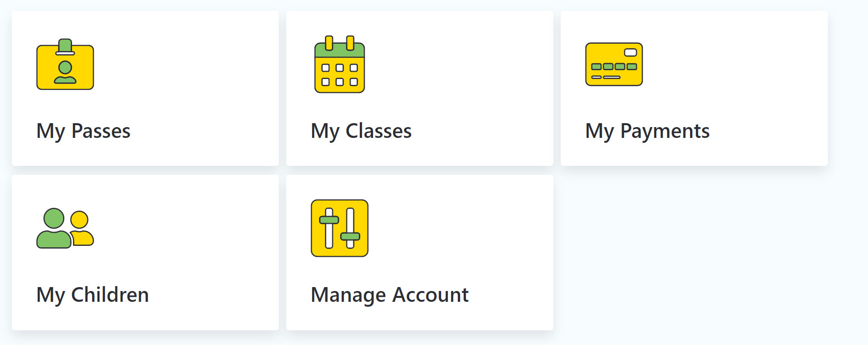The height and width of the screenshot is (345, 868).
Task: Click the person silhouette inside the badge icon
Action: click(x=65, y=72)
